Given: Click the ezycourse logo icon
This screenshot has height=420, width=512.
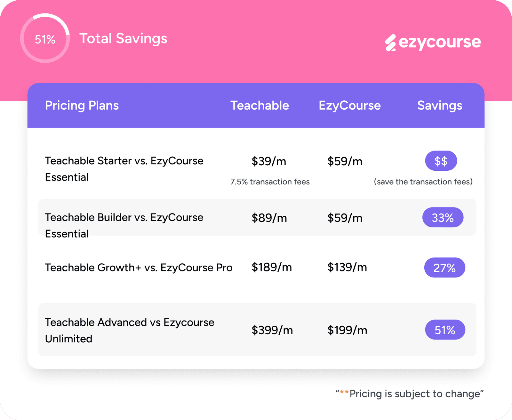Looking at the screenshot, I should point(391,43).
